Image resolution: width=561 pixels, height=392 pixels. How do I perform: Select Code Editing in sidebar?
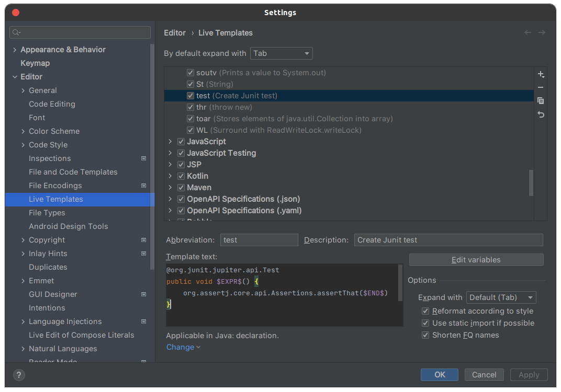(52, 104)
